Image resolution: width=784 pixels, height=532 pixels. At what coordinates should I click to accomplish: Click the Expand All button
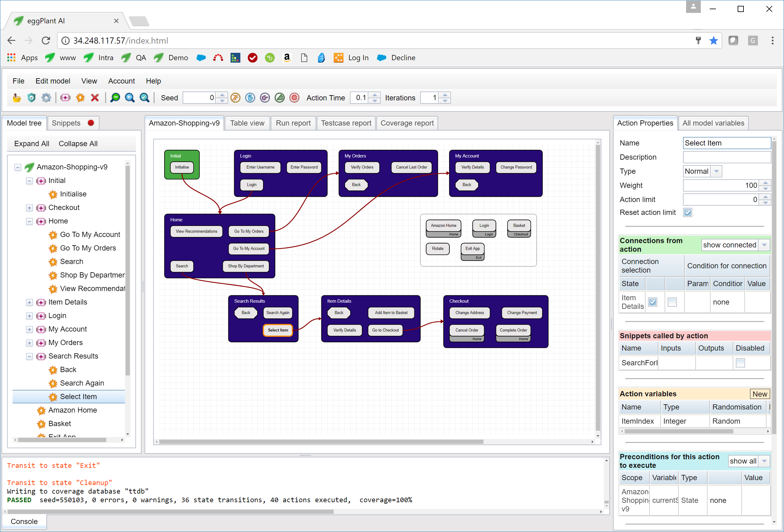32,144
